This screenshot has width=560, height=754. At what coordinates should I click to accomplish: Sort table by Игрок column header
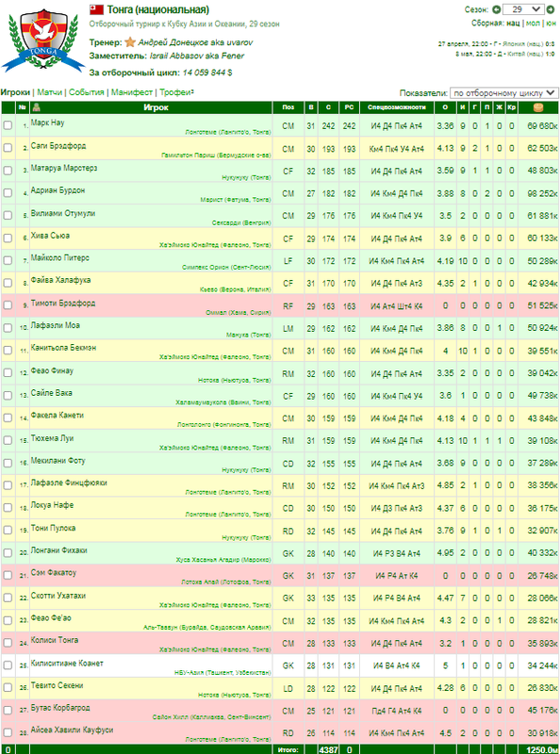click(x=156, y=107)
